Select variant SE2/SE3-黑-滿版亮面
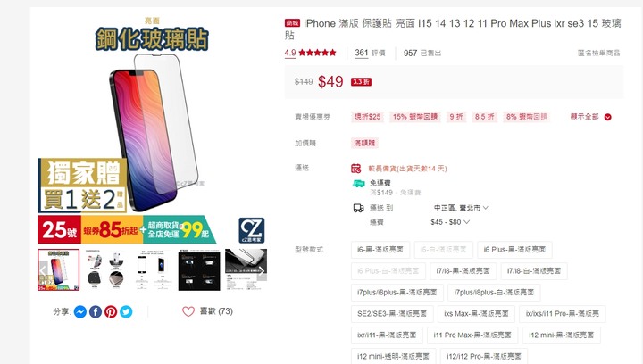The width and height of the screenshot is (643, 364). coord(392,314)
